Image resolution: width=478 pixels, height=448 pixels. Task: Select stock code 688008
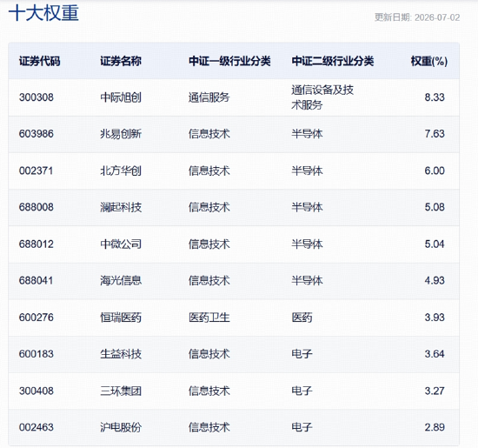pos(37,207)
